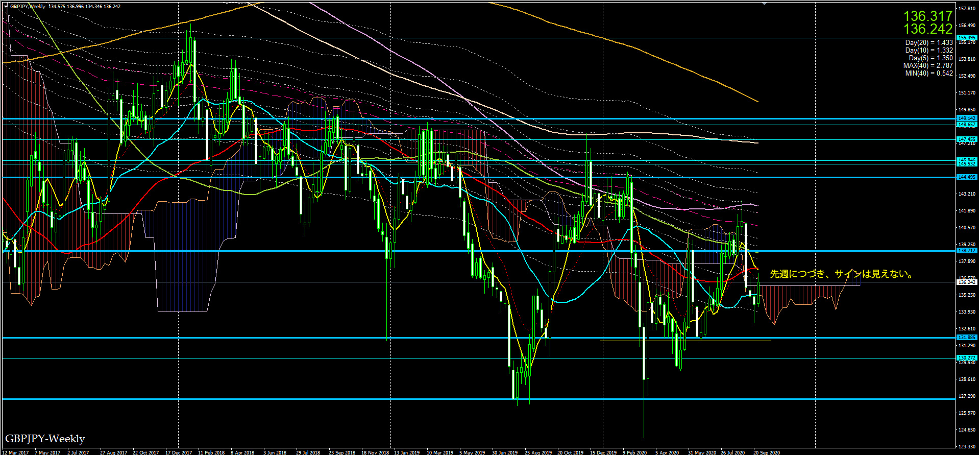The width and height of the screenshot is (980, 455).
Task: Click the 27 Aug 2017 date label
Action: (113, 452)
